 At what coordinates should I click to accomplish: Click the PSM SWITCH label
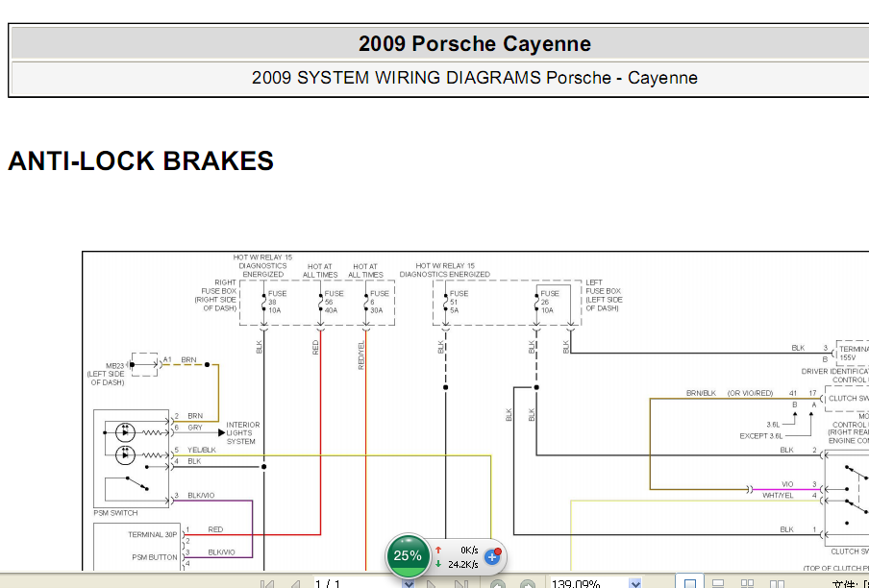pos(115,513)
